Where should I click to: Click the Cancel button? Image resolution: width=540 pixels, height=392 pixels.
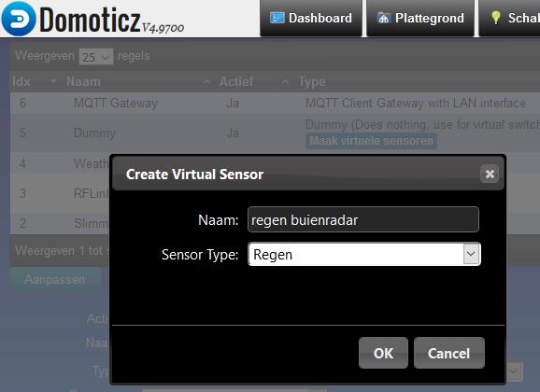(x=449, y=353)
